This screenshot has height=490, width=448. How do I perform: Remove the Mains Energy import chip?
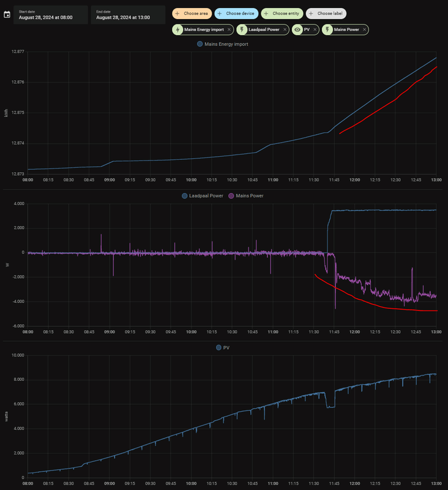coord(229,29)
